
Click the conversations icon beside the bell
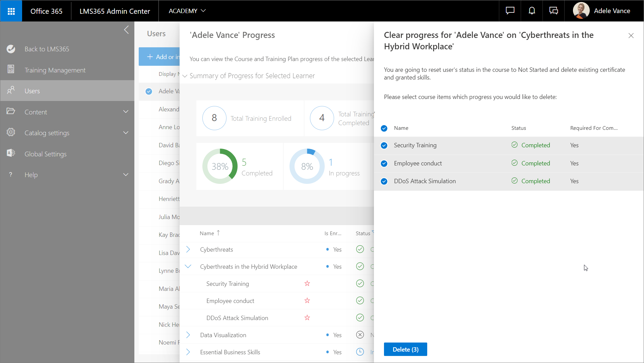(554, 11)
